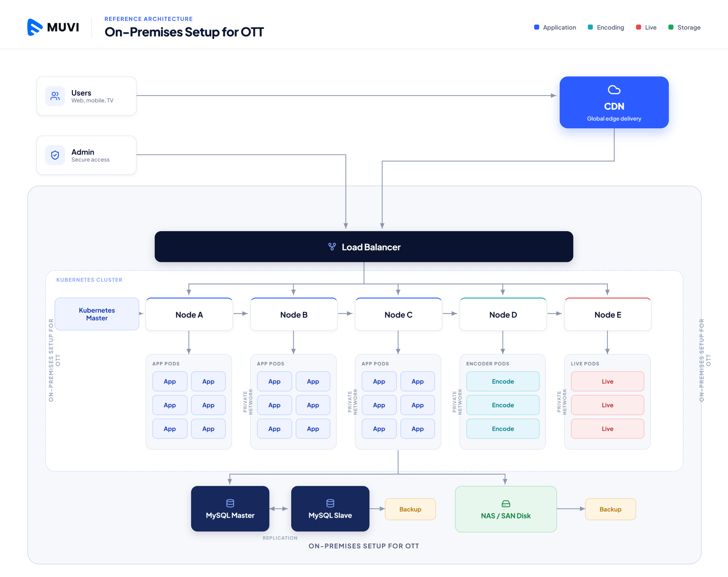Click the Load Balancer text label
Image resolution: width=728 pixels, height=577 pixels.
(x=371, y=247)
